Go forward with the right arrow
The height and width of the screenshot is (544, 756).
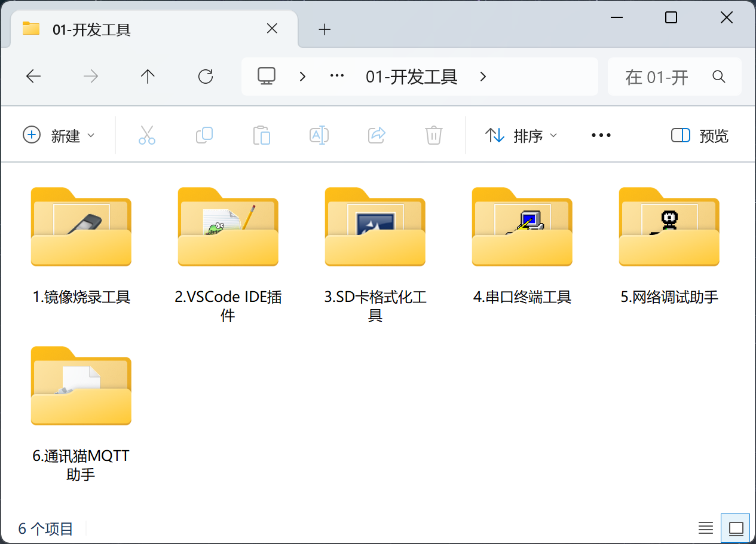click(x=91, y=77)
